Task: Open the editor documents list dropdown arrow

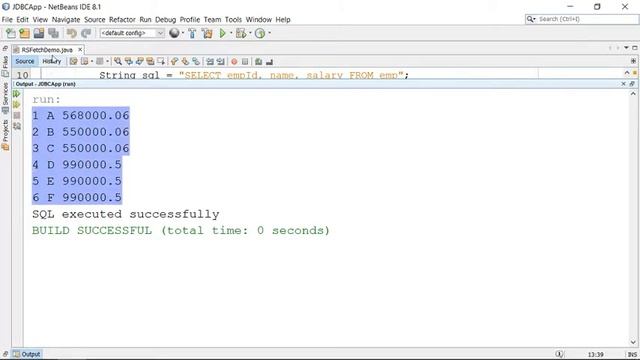Action: [626, 48]
